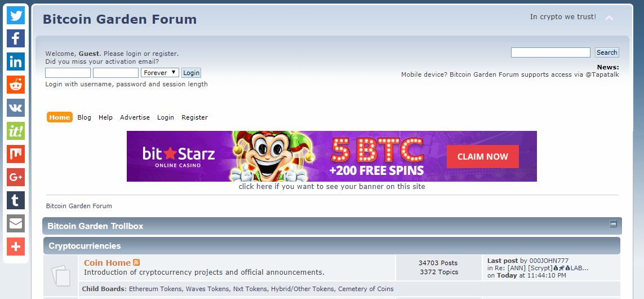
Task: Click into the search text box
Action: point(550,52)
